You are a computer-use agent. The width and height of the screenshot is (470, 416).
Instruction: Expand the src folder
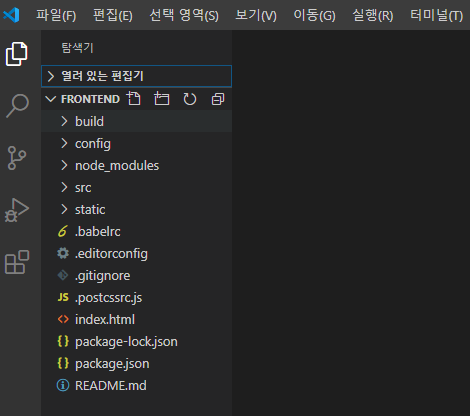click(x=64, y=187)
